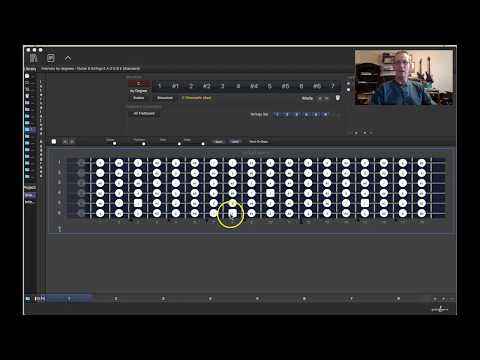Toggle degree #6 in the degree bar
Screen dimensions: 480x360
pyautogui.click(x=317, y=86)
